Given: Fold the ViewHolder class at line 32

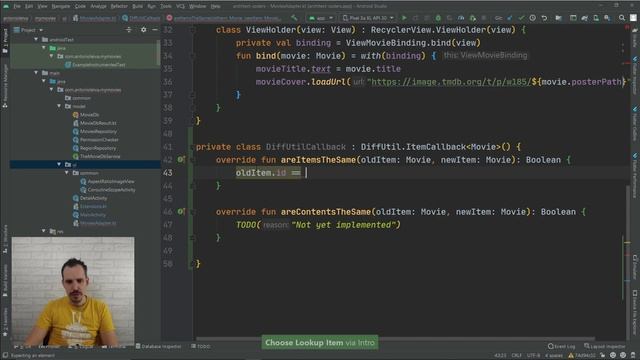Looking at the screenshot, I should point(192,30).
